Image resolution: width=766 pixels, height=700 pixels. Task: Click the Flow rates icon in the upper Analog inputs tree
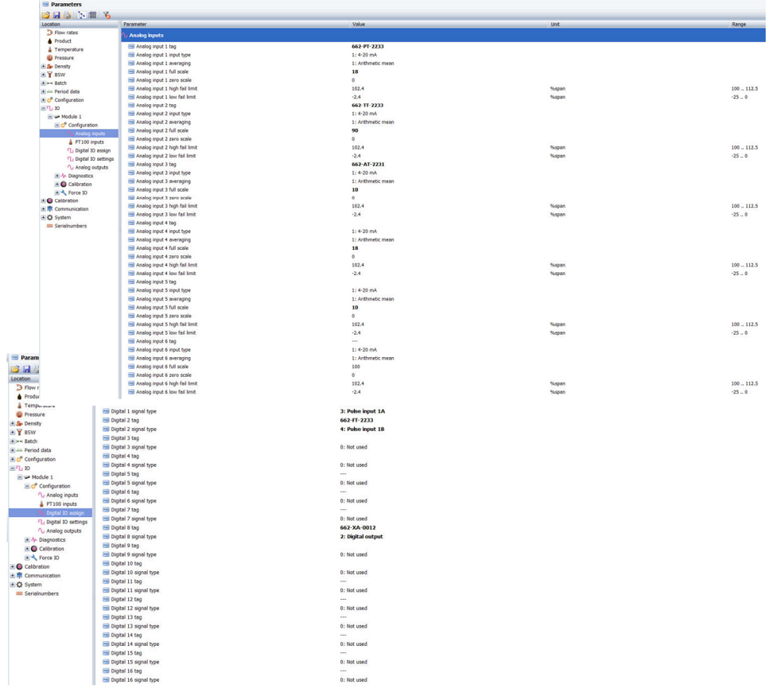click(49, 33)
